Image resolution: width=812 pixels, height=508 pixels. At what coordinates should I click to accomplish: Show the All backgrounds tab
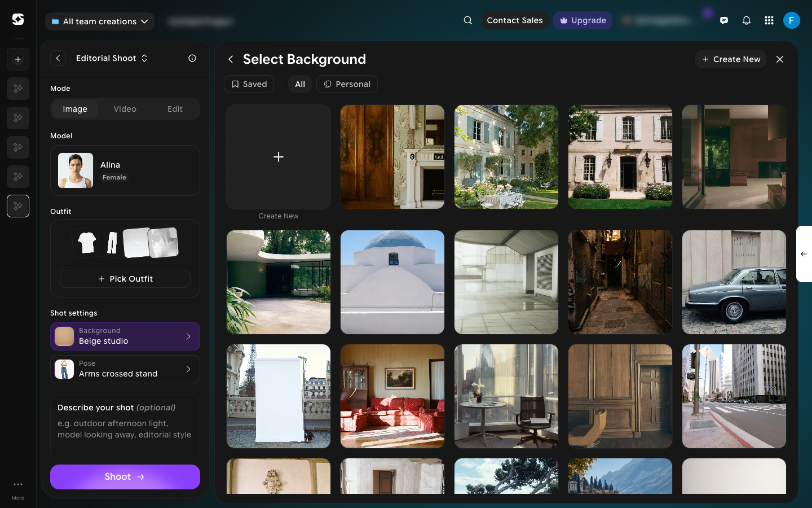pos(300,84)
